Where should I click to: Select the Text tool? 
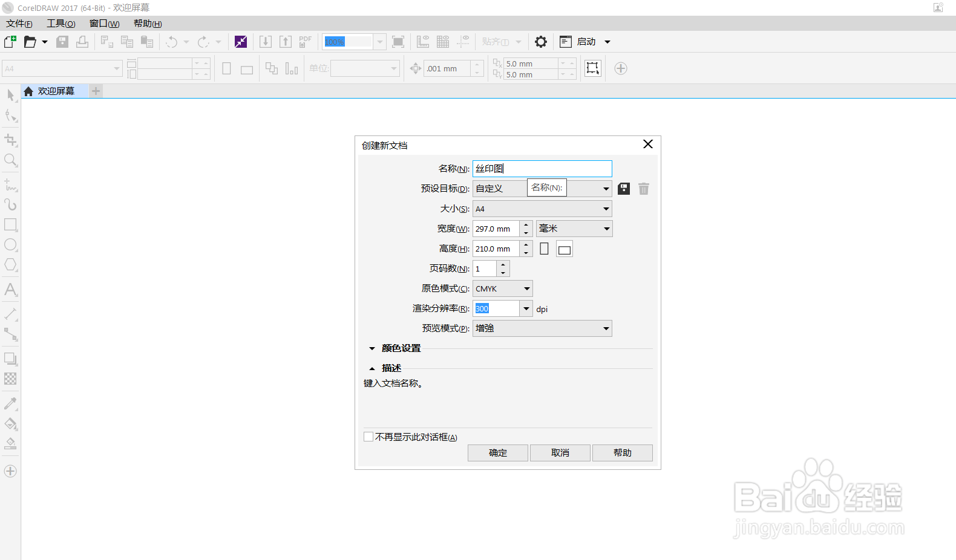(10, 289)
